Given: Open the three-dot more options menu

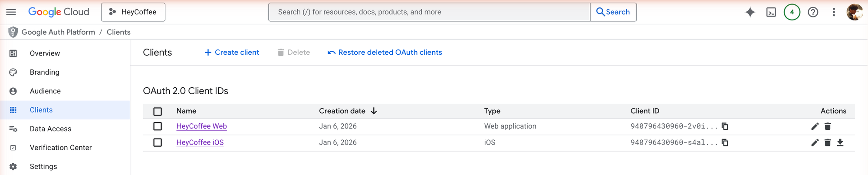Looking at the screenshot, I should (x=834, y=12).
